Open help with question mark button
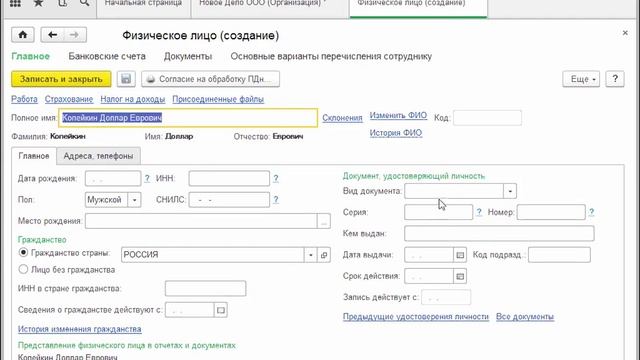Image resolution: width=640 pixels, height=360 pixels. (x=615, y=79)
